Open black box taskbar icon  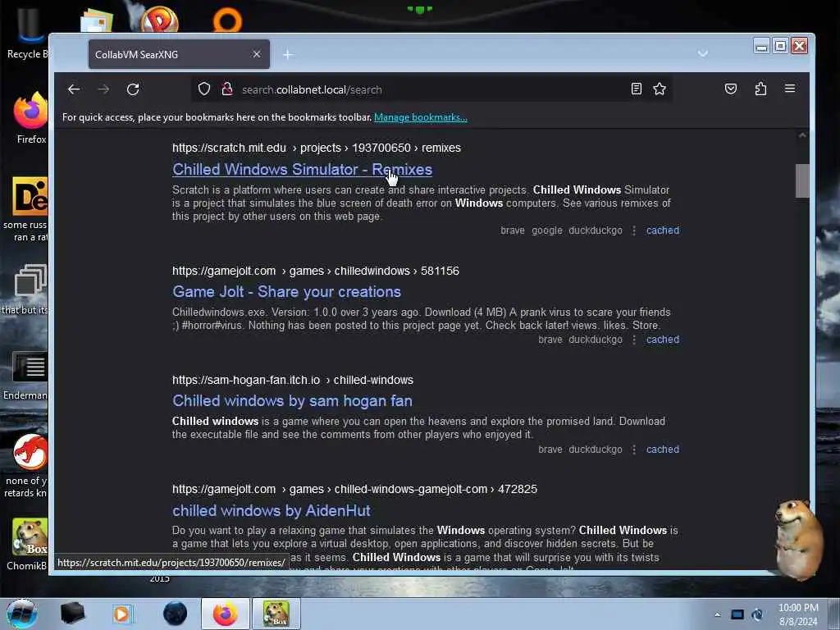(x=72, y=614)
